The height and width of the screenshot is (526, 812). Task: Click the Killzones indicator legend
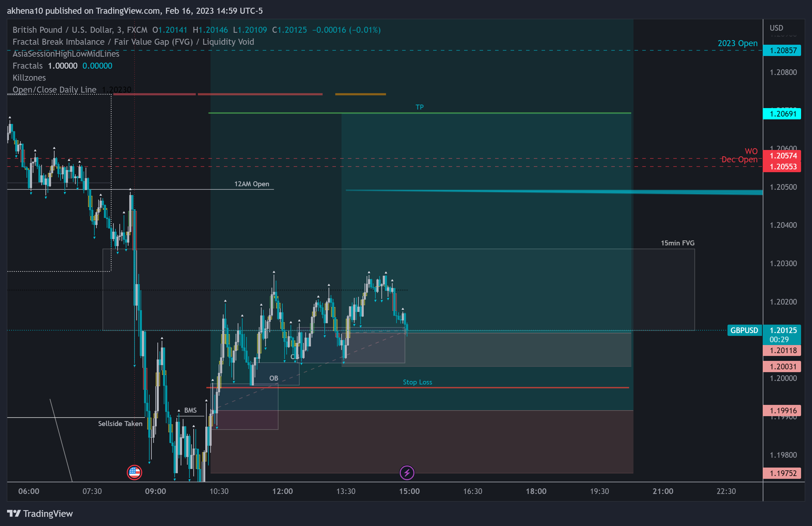click(x=29, y=78)
